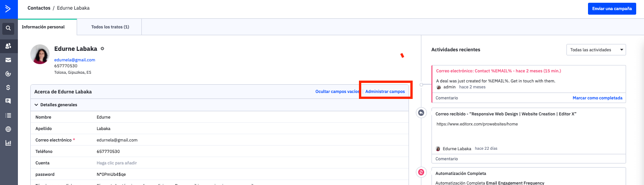Open the 'Todas las actividades' filter dropdown
This screenshot has width=644, height=185.
[596, 49]
